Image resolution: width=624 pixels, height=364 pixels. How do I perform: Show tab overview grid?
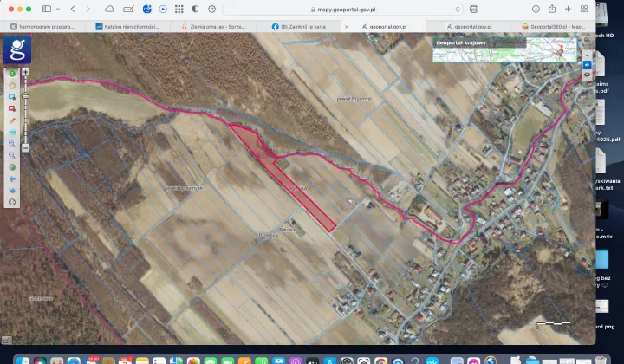(x=584, y=10)
